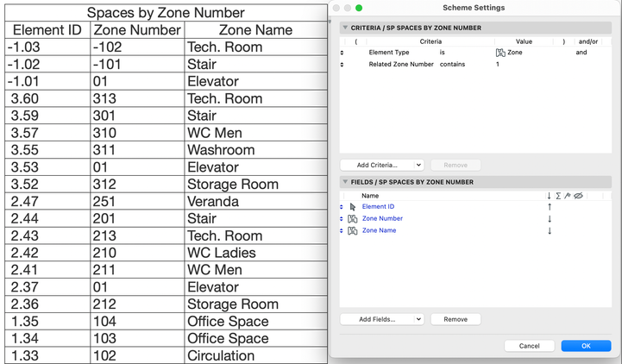The width and height of the screenshot is (622, 364).
Task: Click the Storage Room cell in row 3.52
Action: [x=255, y=184]
